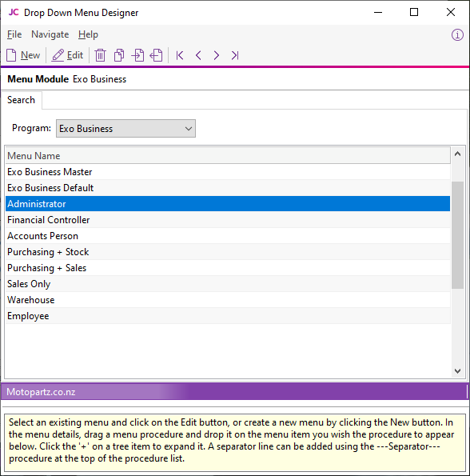
Task: Open the Program dropdown
Action: point(125,129)
